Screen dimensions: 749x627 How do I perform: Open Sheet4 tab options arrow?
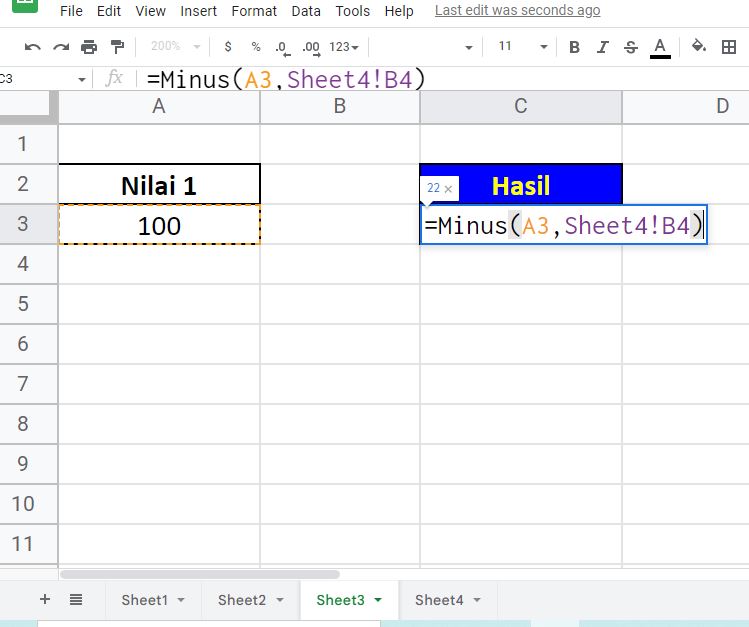coord(477,600)
